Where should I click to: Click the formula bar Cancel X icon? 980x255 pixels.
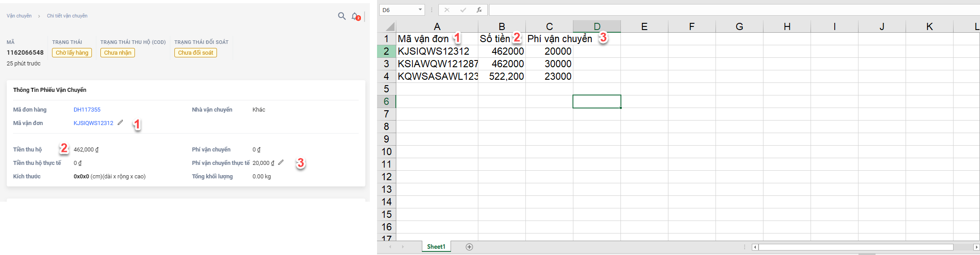pos(447,10)
